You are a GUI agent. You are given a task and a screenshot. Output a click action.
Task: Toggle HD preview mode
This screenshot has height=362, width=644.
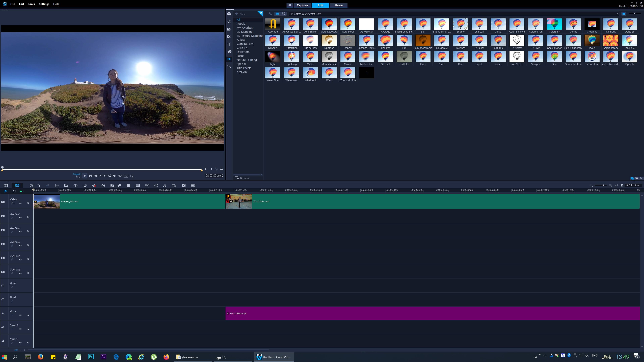tap(120, 176)
